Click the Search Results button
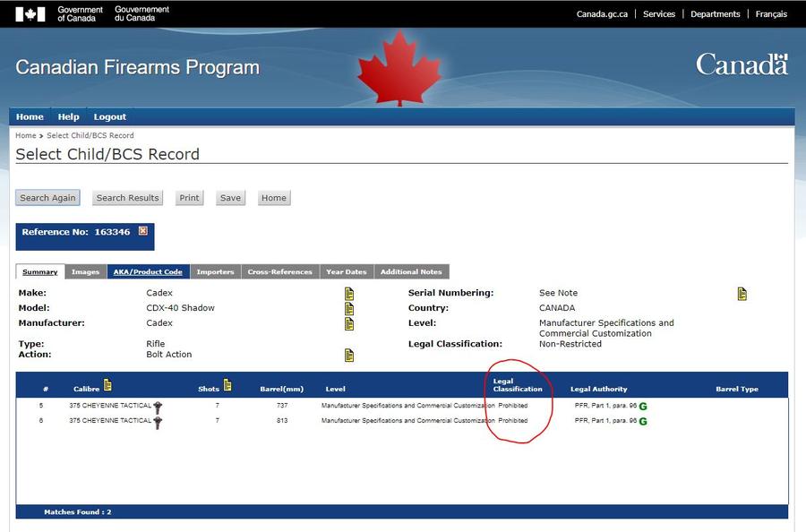Image resolution: width=806 pixels, height=532 pixels. click(127, 198)
